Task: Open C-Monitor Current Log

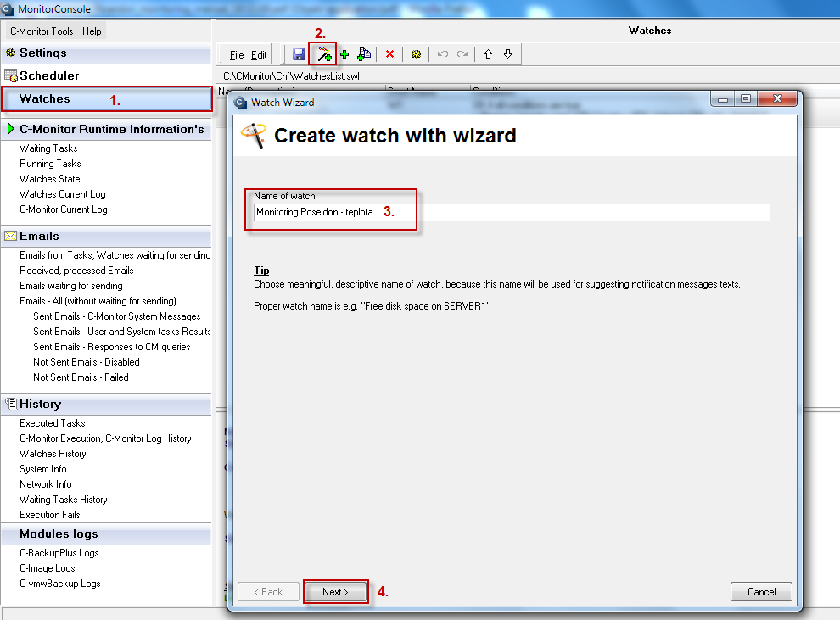Action: pyautogui.click(x=64, y=209)
